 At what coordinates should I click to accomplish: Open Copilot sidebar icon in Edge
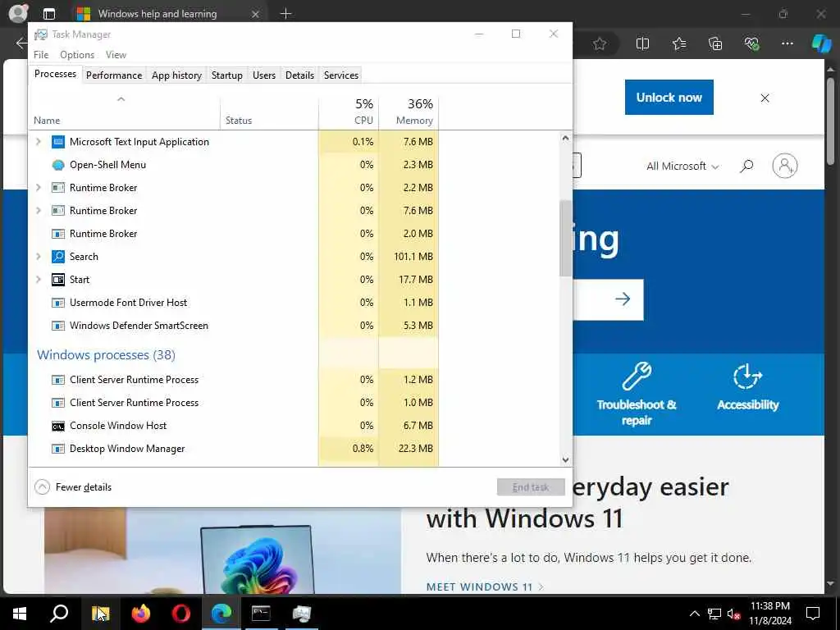point(821,44)
